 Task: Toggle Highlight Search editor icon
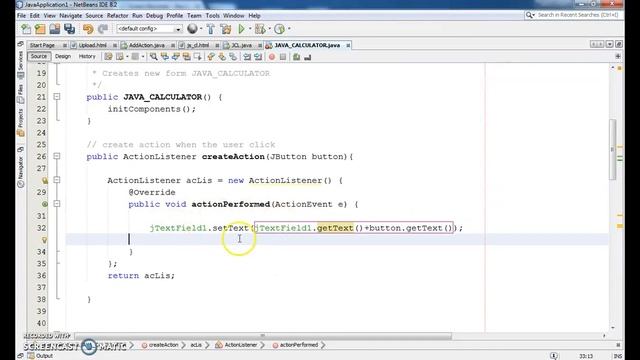[187, 57]
